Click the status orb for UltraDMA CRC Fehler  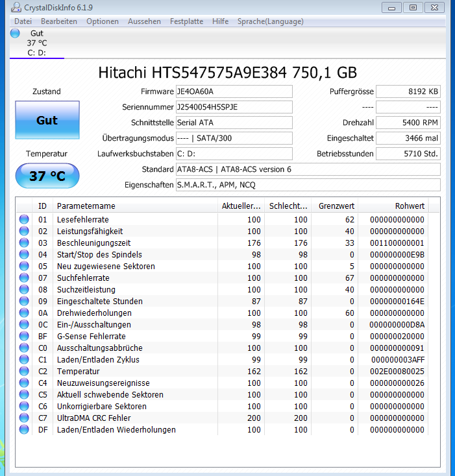[x=24, y=418]
